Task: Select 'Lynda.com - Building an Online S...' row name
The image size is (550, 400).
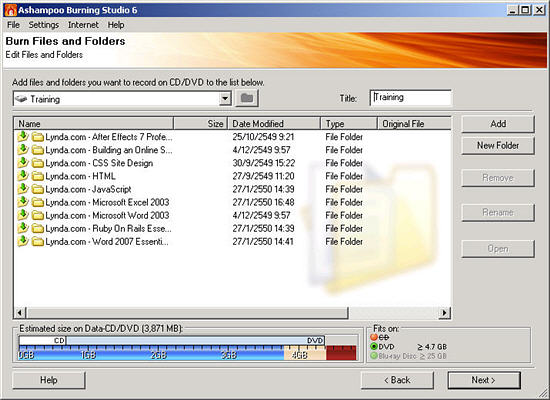Action: click(109, 150)
